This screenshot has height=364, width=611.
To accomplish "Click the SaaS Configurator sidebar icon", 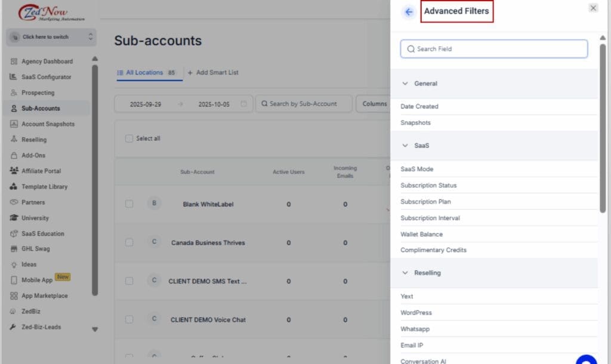I will pyautogui.click(x=14, y=77).
